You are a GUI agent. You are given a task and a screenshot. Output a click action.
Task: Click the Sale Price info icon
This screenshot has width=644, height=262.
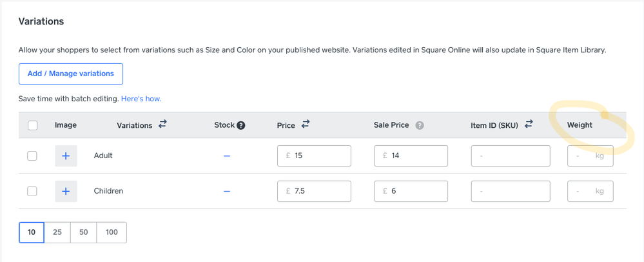pos(420,125)
